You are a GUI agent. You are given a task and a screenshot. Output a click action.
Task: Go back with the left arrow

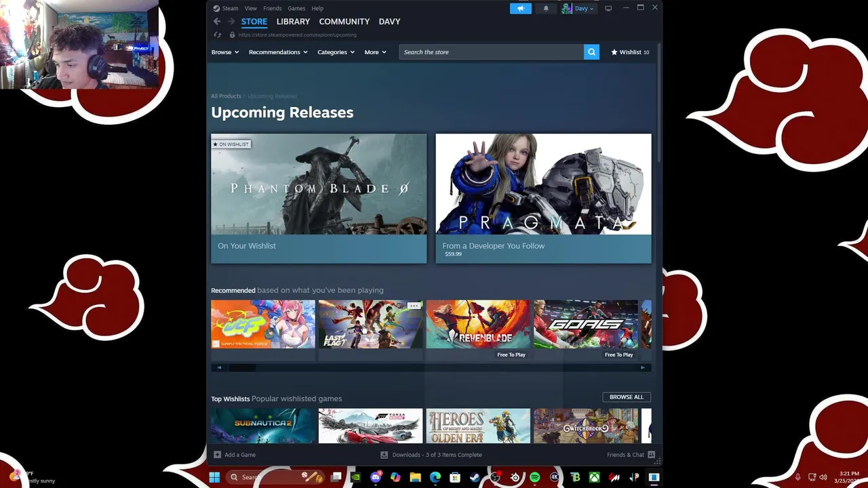coord(217,22)
